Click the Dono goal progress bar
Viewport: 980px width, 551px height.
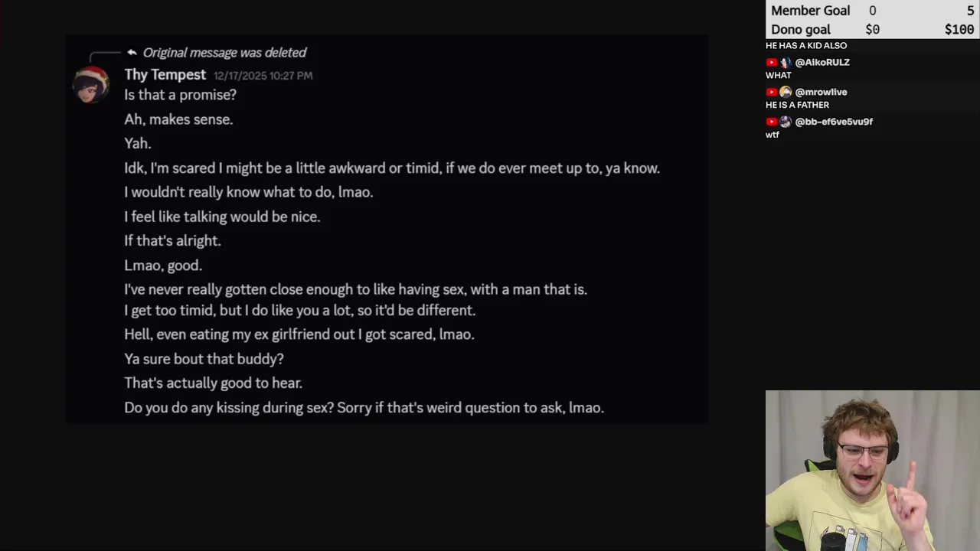pos(872,29)
